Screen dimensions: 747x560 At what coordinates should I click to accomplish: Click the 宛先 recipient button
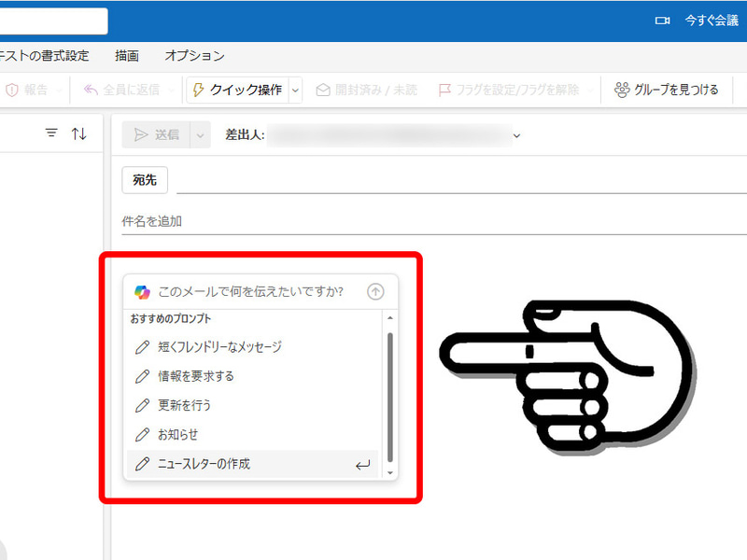(x=144, y=180)
